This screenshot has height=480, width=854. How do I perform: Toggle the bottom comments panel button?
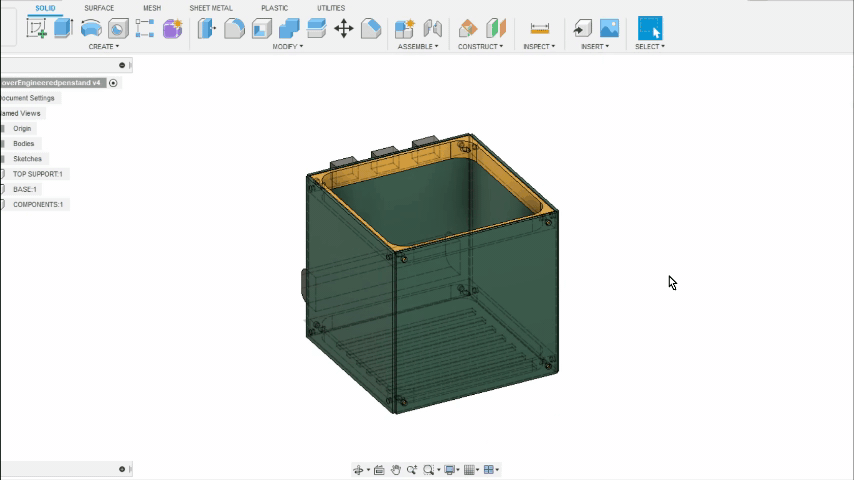(122, 469)
